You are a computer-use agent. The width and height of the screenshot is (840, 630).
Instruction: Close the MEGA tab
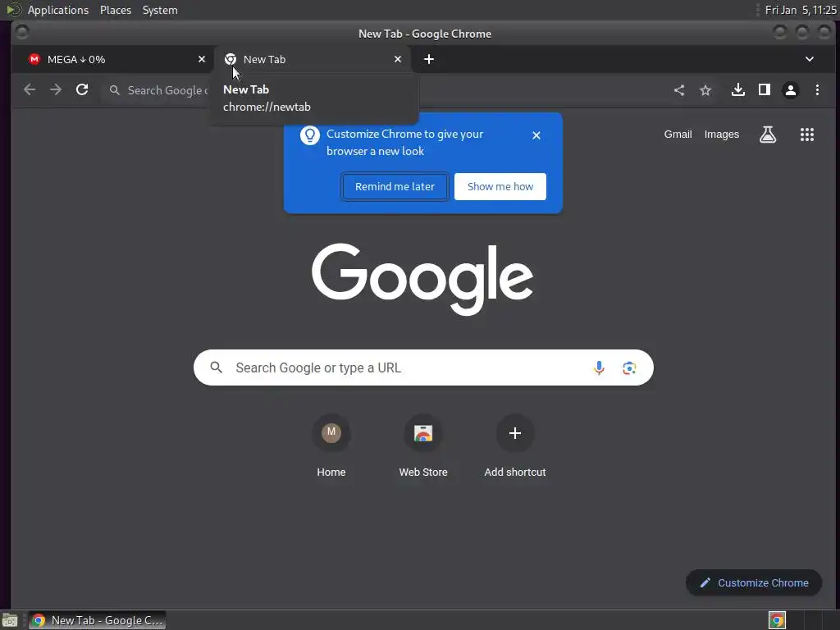tap(202, 59)
